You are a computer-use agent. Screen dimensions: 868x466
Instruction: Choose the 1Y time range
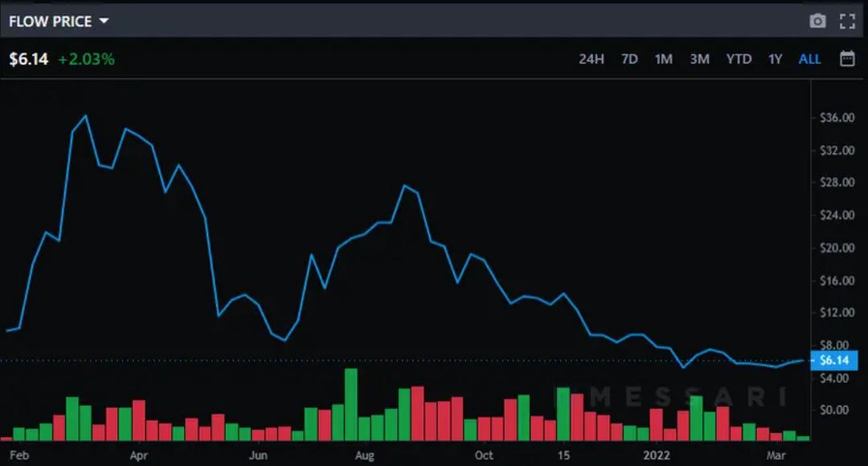tap(775, 59)
